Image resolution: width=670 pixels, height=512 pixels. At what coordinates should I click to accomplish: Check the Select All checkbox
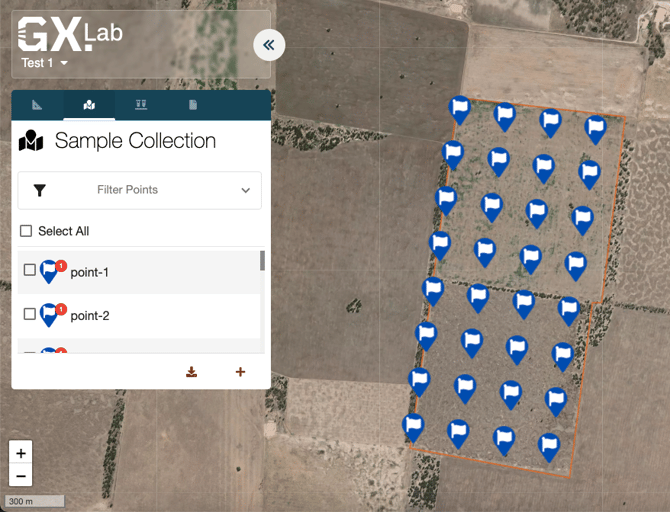(x=27, y=231)
